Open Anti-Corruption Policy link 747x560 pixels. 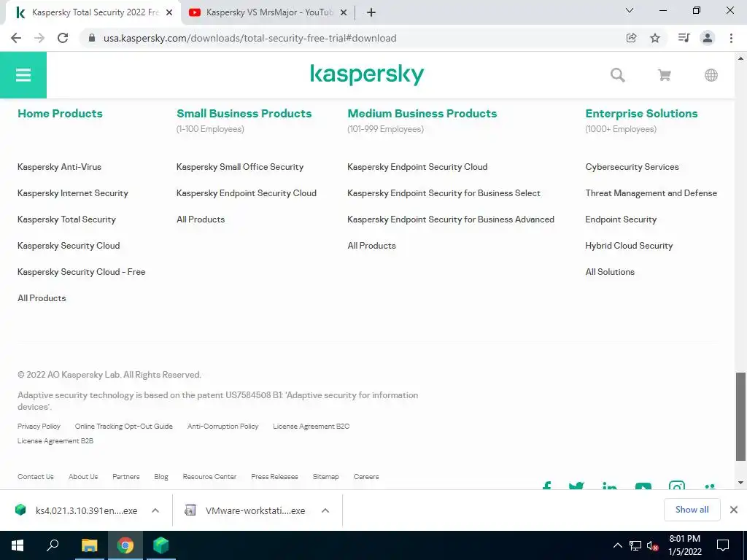pos(222,426)
